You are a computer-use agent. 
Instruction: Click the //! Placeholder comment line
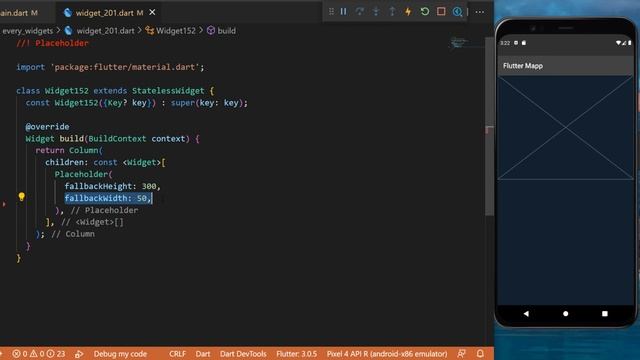52,43
